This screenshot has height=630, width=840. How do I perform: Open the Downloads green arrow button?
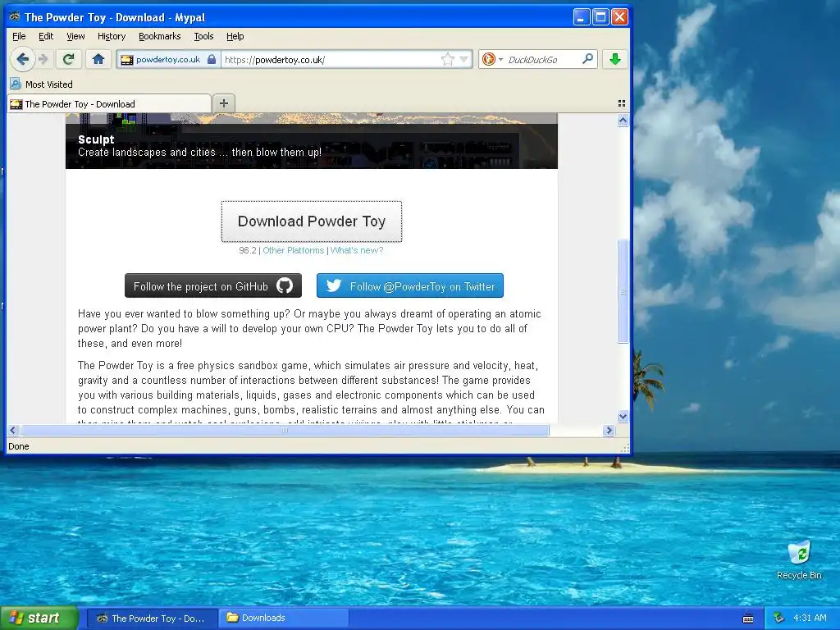615,59
